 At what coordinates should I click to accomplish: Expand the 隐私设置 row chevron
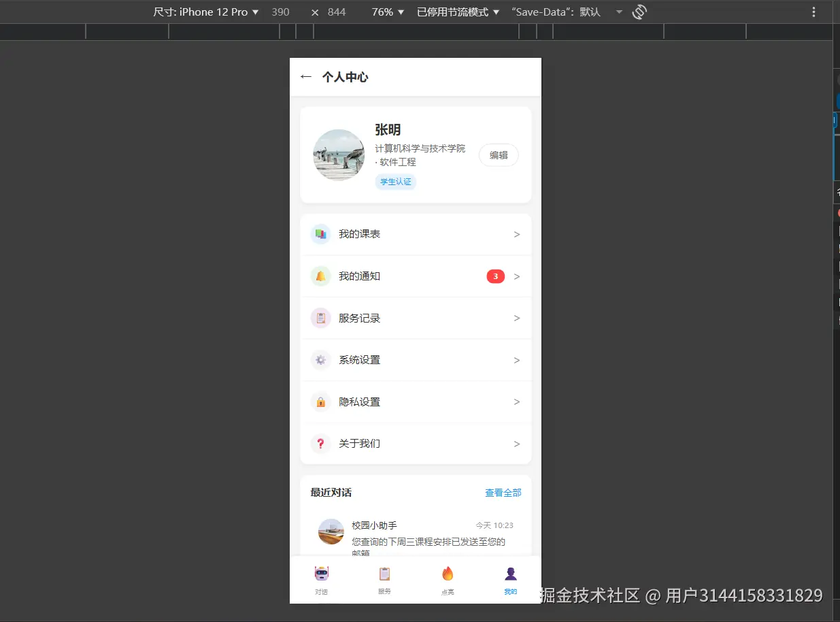517,402
